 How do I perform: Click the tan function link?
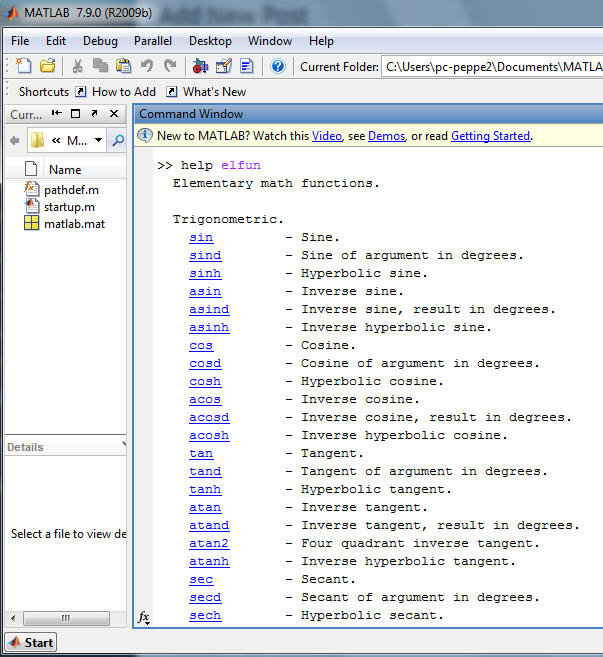point(201,454)
